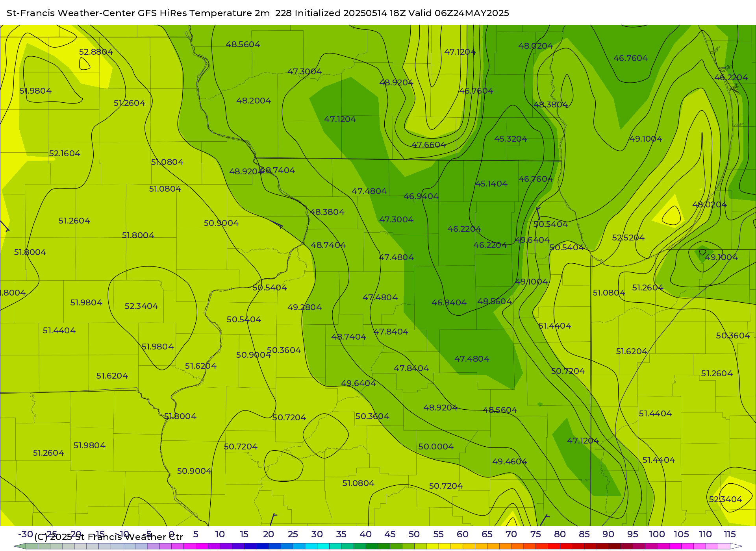756x551 pixels.
Task: Click the '100' tick label on the legend
Action: 657,534
